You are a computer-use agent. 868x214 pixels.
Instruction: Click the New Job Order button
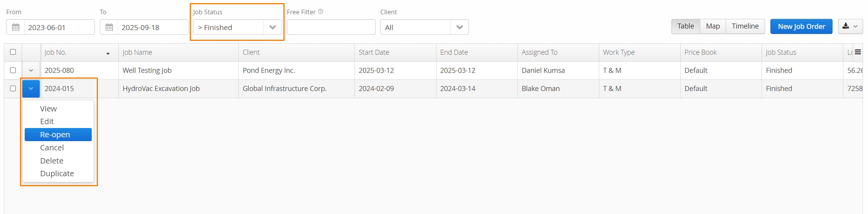[x=801, y=27]
